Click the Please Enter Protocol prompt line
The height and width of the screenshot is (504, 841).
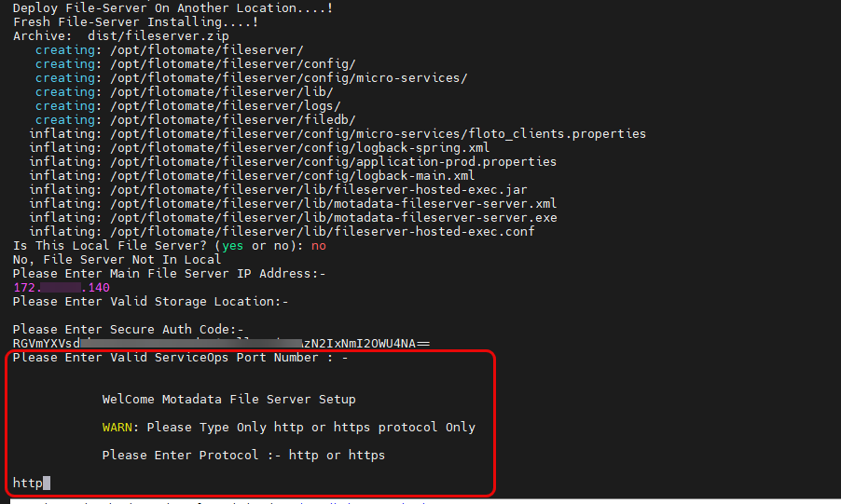[243, 456]
